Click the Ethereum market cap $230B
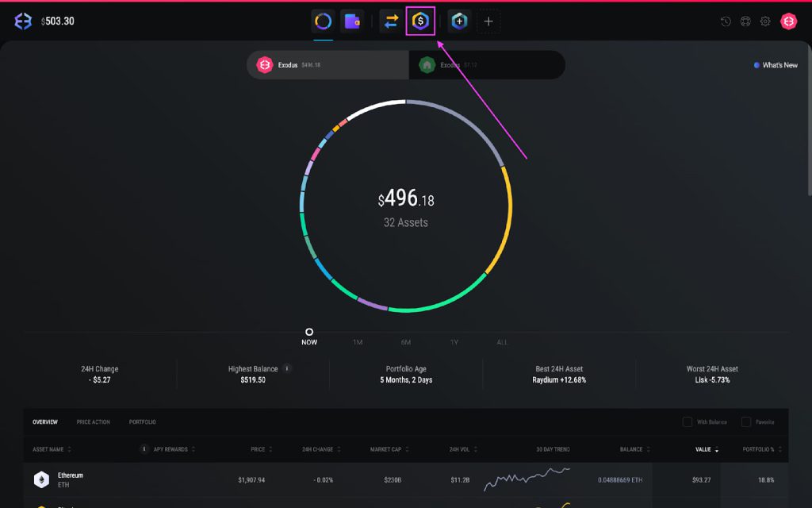The height and width of the screenshot is (508, 812). point(393,480)
